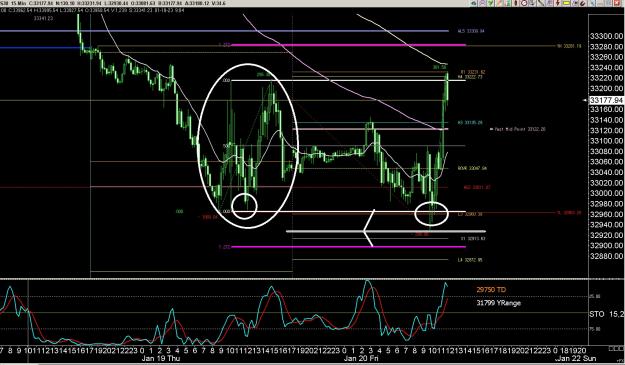The height and width of the screenshot is (365, 625).
Task: Click the 33300.00 price axis label
Action: point(606,36)
